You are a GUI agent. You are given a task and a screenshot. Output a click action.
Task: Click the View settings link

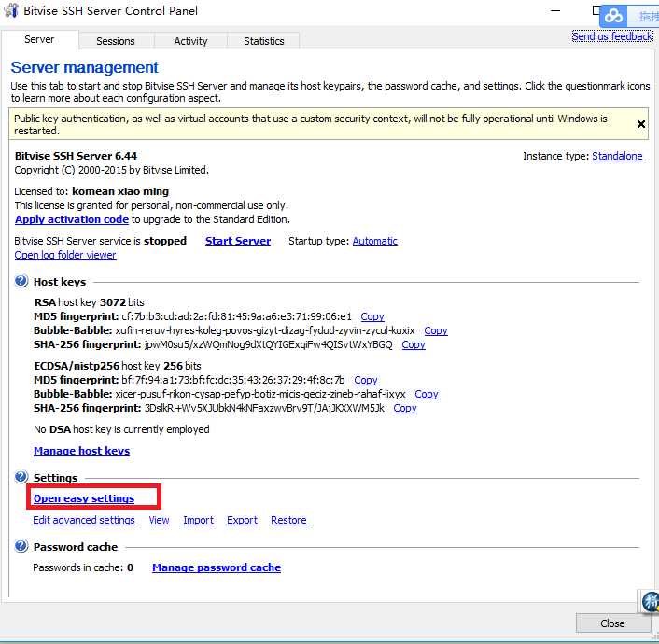point(160,520)
